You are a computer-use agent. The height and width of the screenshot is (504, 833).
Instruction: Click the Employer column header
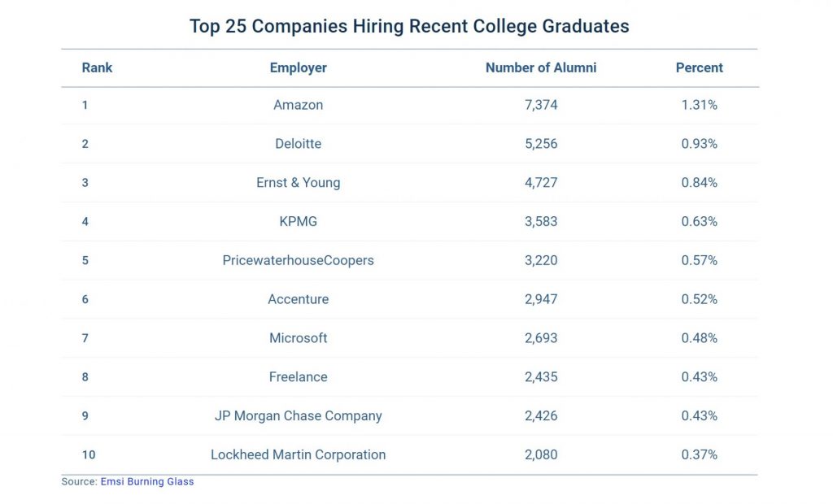point(299,67)
